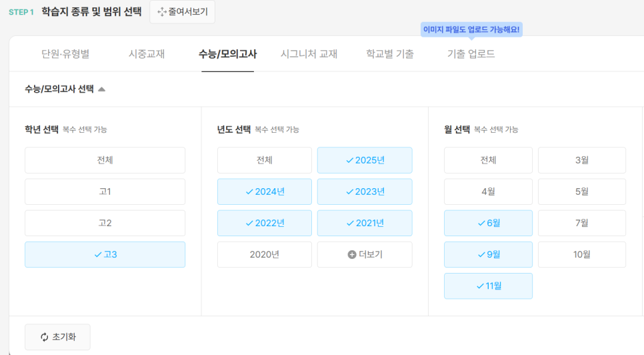Click the 이미지 파일도 업로드 가능해요 tooltip

[x=471, y=29]
